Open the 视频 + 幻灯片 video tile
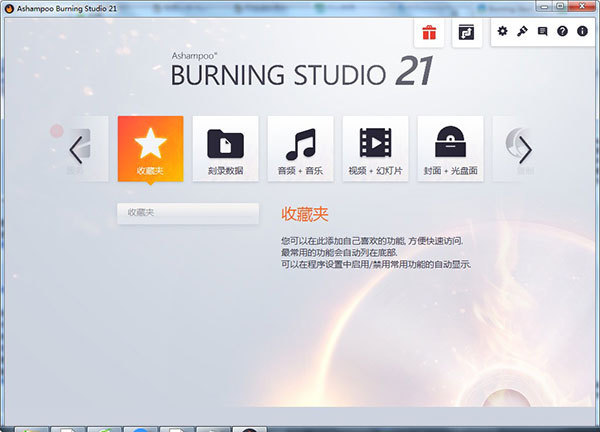Viewport: 600px width, 432px height. (375, 148)
